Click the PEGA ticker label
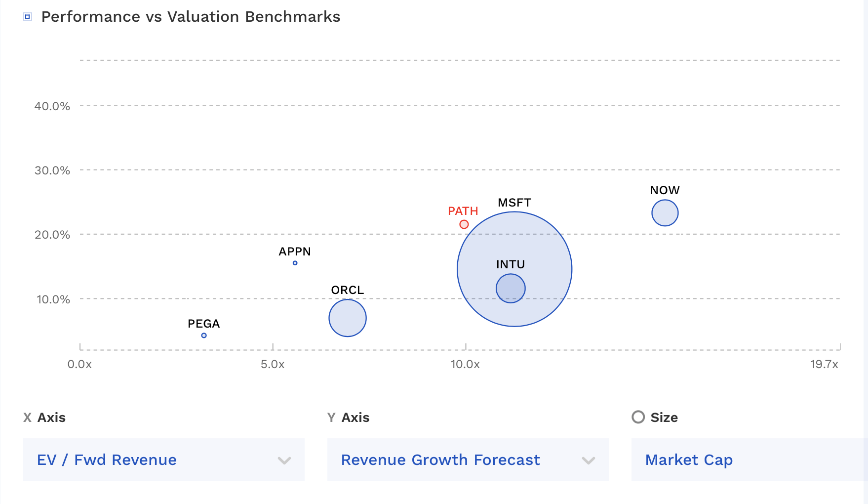This screenshot has width=868, height=504. tap(203, 324)
